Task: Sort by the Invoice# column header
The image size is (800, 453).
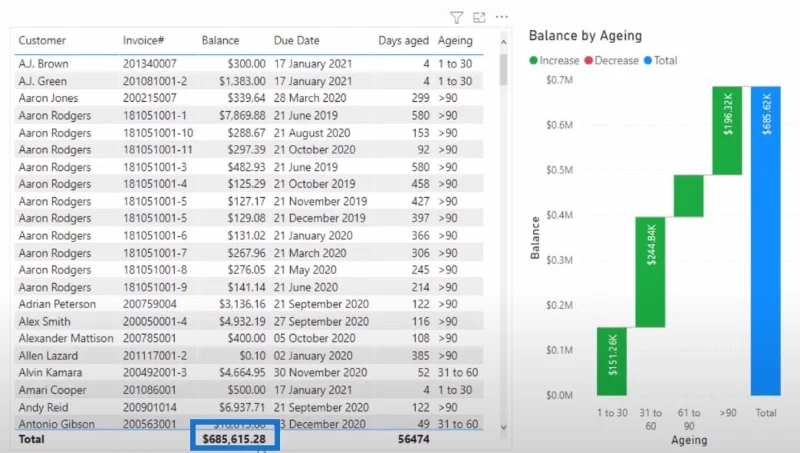Action: (143, 40)
